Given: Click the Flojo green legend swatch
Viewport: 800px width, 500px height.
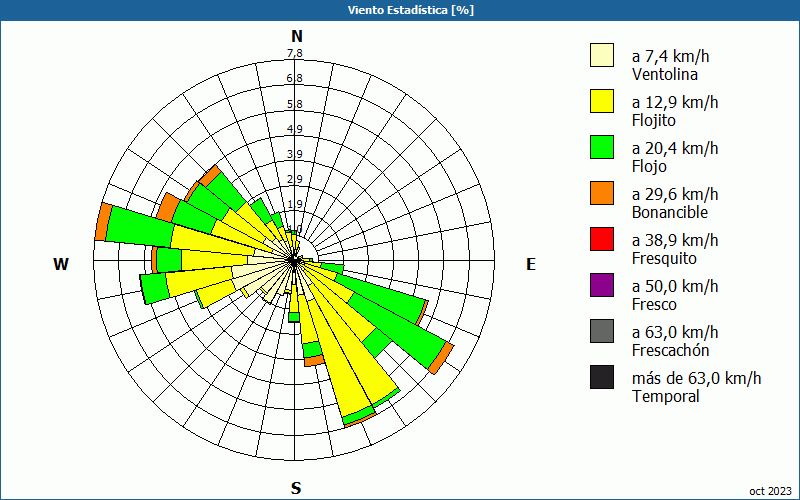Looking at the screenshot, I should pos(602,147).
